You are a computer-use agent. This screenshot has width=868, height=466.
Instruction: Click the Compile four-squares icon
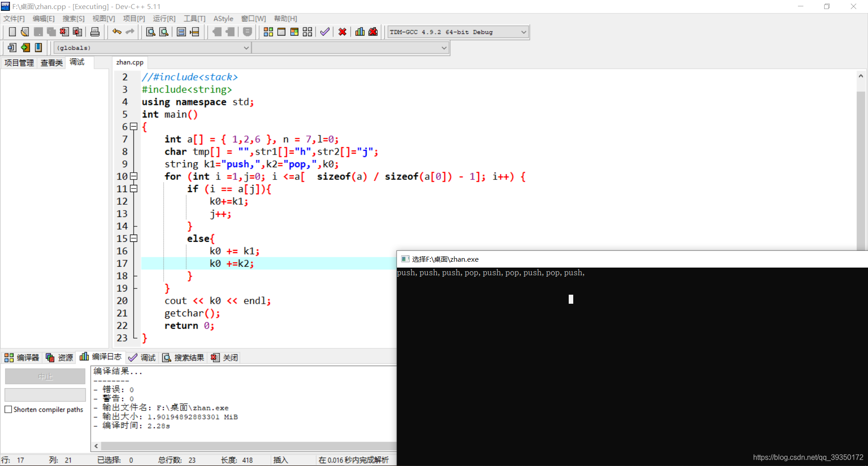269,32
